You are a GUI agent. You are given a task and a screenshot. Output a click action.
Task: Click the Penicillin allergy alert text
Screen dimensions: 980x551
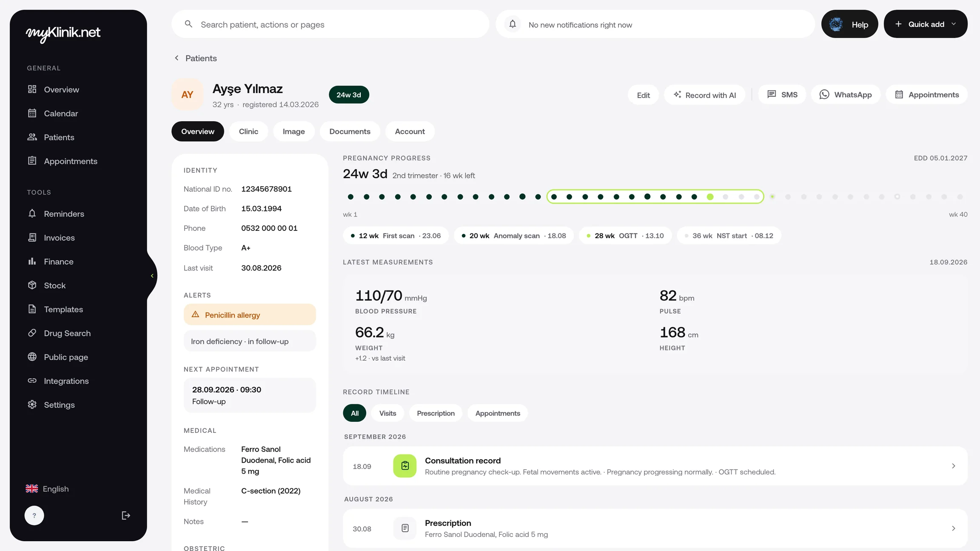232,315
